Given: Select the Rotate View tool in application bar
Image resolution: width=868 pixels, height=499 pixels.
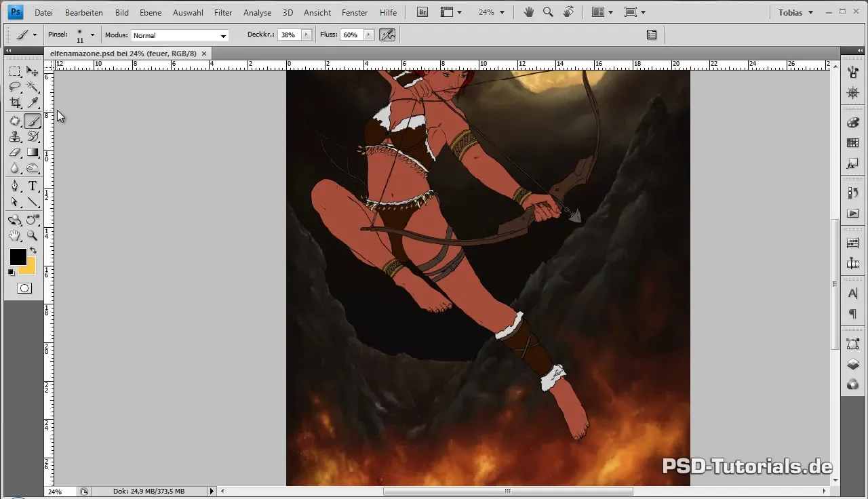Looking at the screenshot, I should (x=568, y=12).
